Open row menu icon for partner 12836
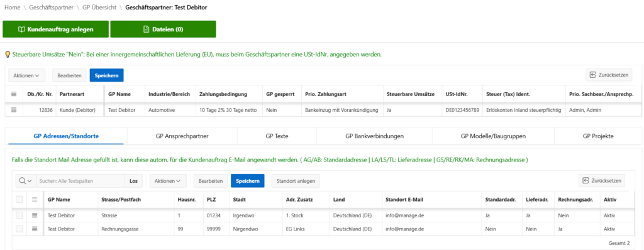Screen dimensions: 644x250 14,110
